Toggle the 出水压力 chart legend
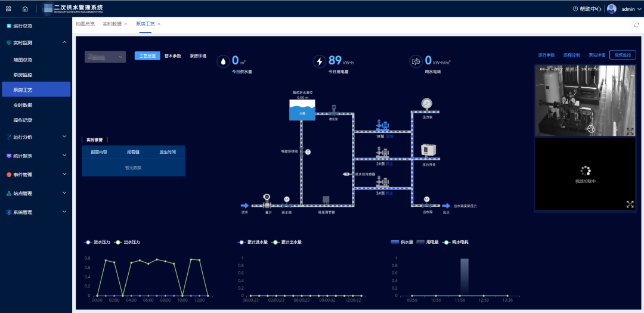644x313 pixels. pyautogui.click(x=128, y=242)
